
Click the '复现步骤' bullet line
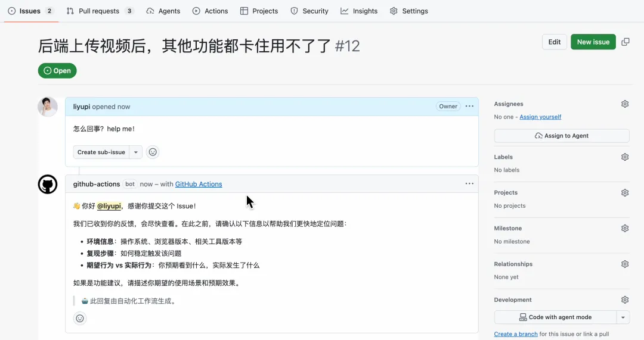[134, 254]
